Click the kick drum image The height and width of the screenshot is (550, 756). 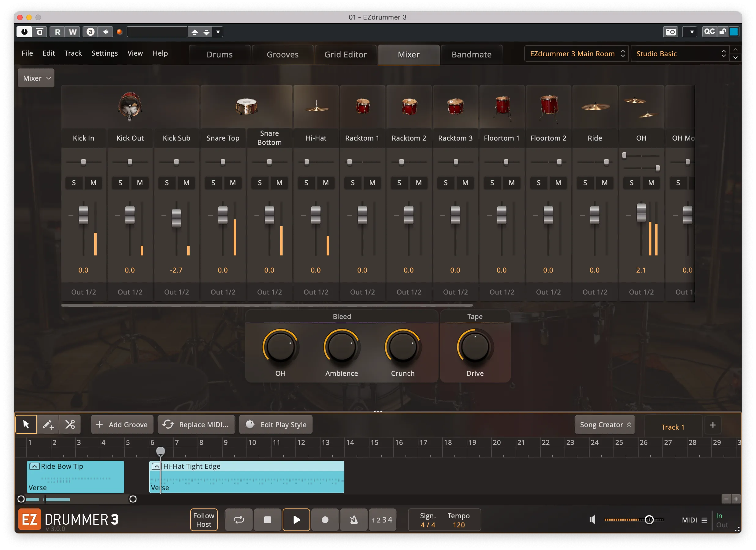130,106
